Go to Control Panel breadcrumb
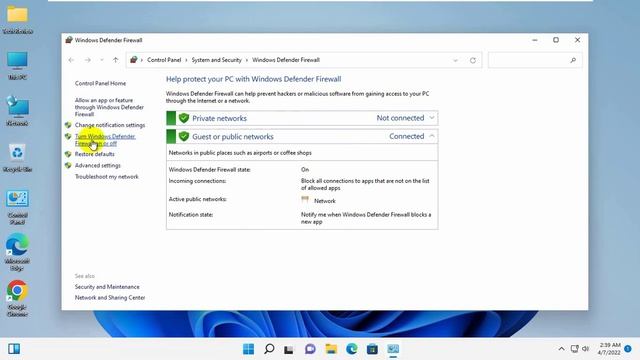The width and height of the screenshot is (640, 360). click(x=164, y=60)
